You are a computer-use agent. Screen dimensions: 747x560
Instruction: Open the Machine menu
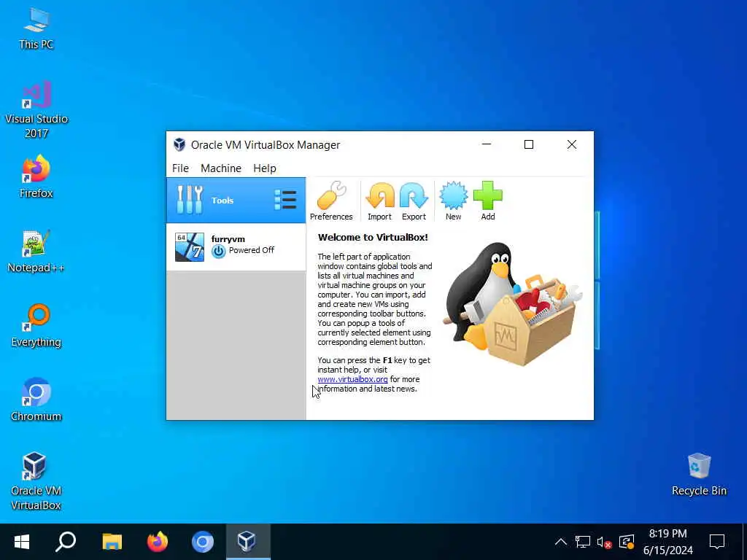pos(221,168)
